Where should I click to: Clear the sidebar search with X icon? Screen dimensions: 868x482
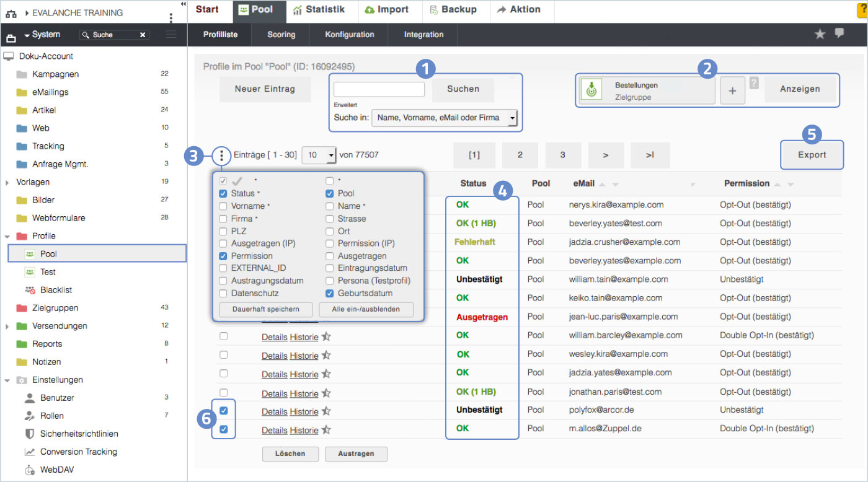point(143,35)
